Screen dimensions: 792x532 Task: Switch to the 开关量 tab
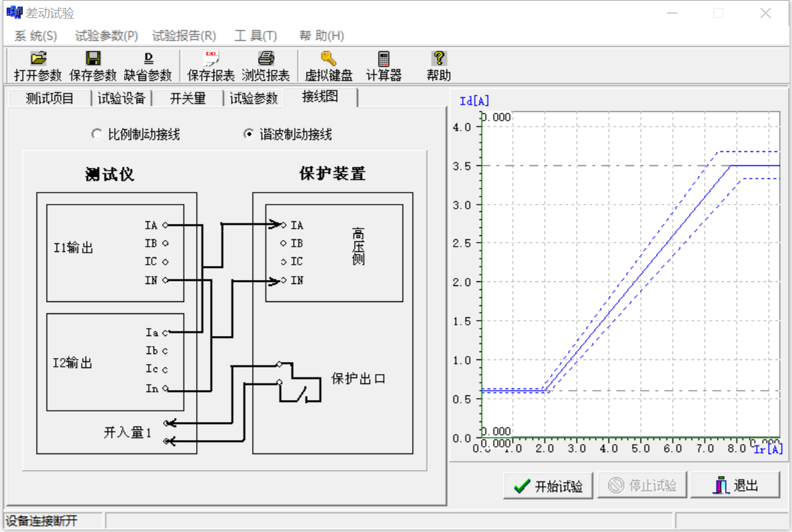click(187, 97)
